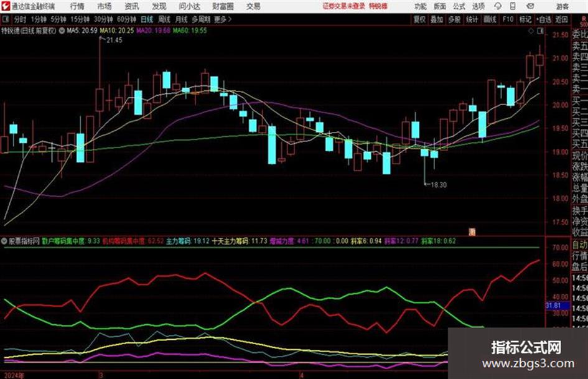Image resolution: width=588 pixels, height=379 pixels.
Task: Click the 通达信 red logo icon
Action: [x=6, y=6]
